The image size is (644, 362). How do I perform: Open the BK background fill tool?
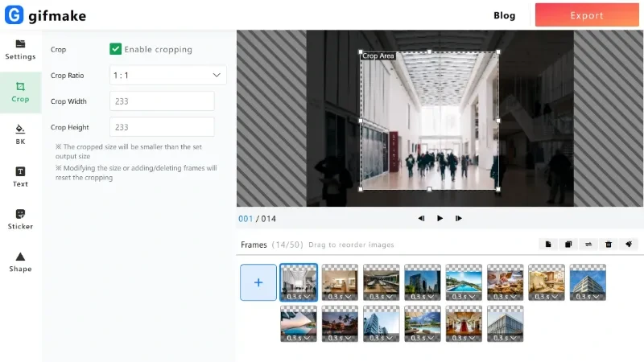click(20, 134)
